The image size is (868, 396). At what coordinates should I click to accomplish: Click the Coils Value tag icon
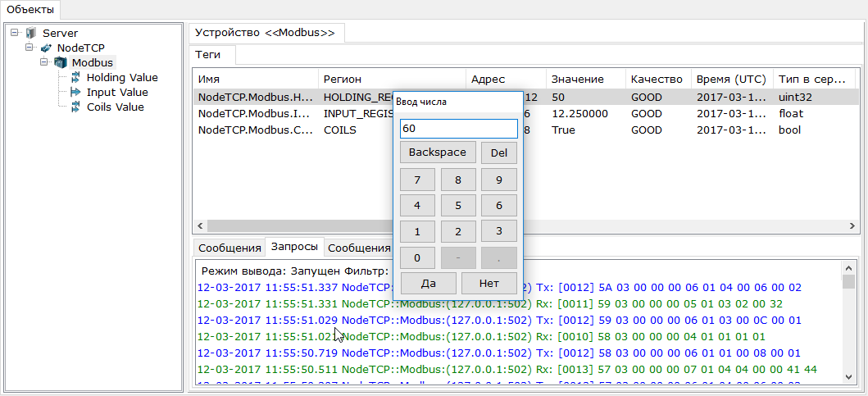[75, 107]
